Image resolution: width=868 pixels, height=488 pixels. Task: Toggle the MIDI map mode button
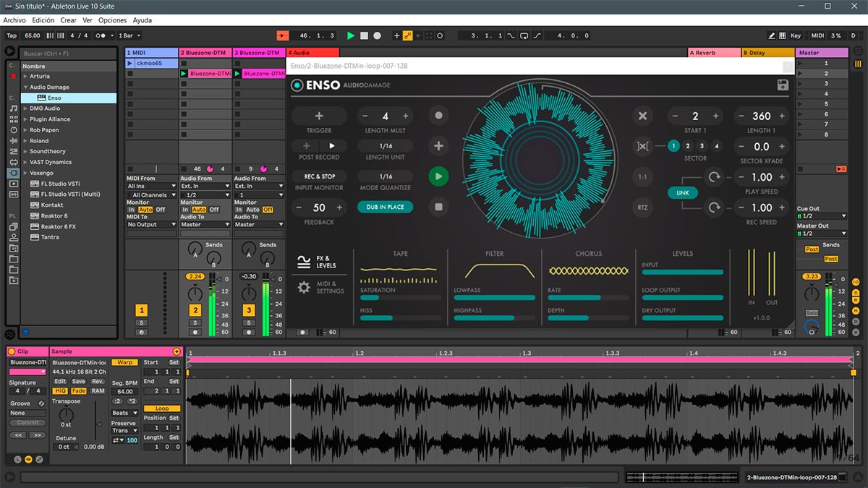pos(817,35)
